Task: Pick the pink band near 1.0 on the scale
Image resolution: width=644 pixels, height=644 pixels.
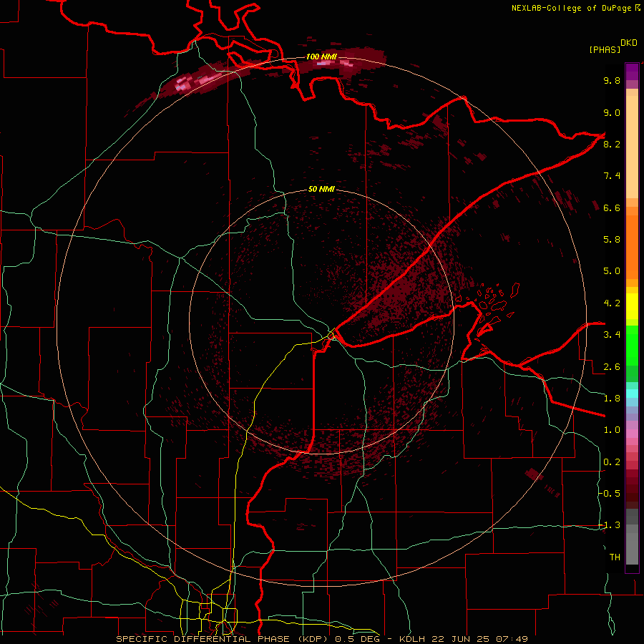Action: [632, 434]
